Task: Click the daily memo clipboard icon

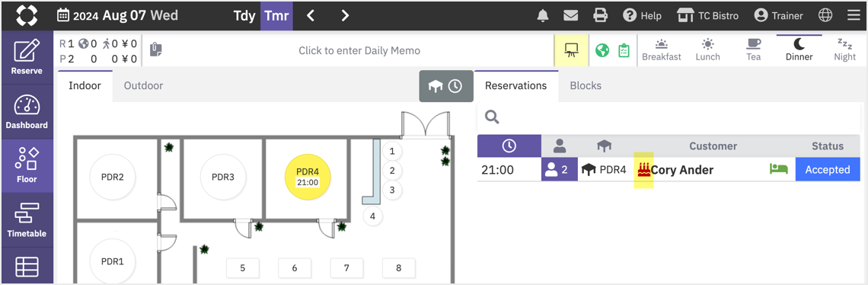Action: (x=156, y=50)
